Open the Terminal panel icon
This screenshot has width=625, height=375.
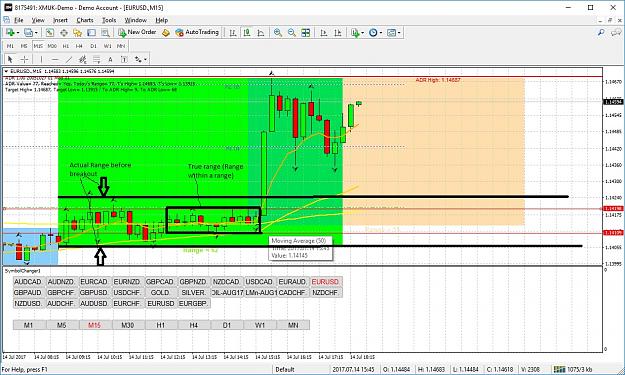pos(91,33)
